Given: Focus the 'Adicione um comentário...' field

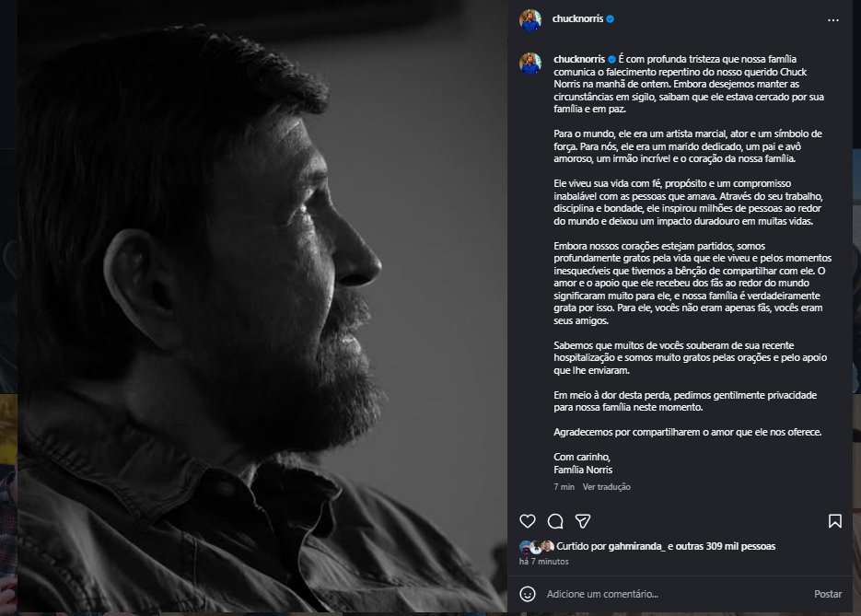Looking at the screenshot, I should point(675,594).
